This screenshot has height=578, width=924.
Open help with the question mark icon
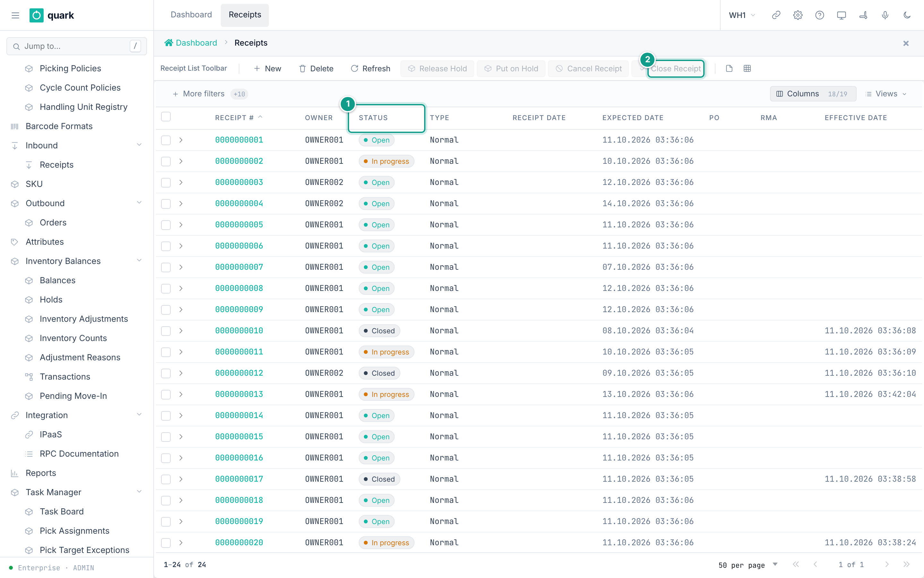(x=819, y=15)
